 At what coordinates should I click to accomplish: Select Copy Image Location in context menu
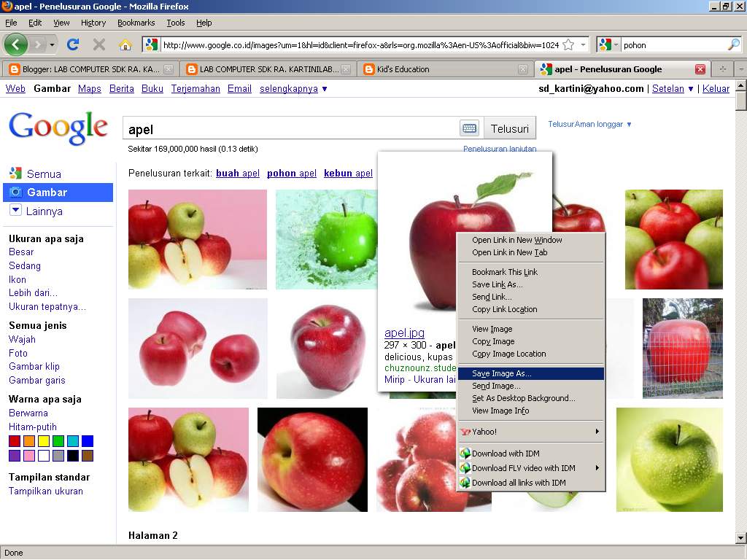531,354
